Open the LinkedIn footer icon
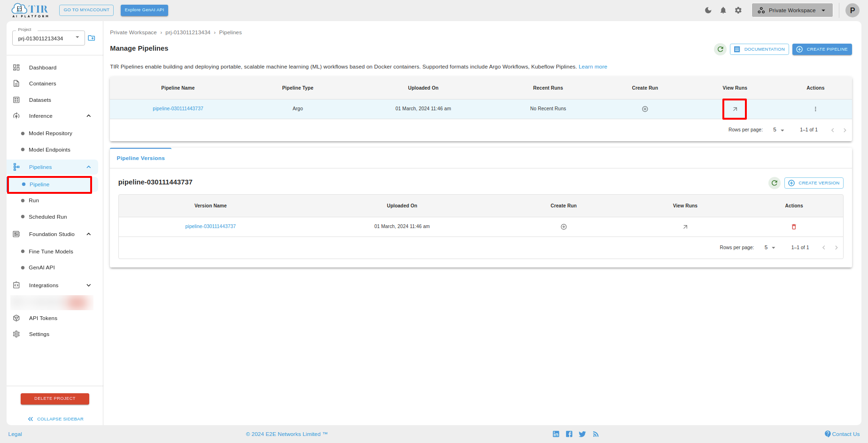 point(556,434)
